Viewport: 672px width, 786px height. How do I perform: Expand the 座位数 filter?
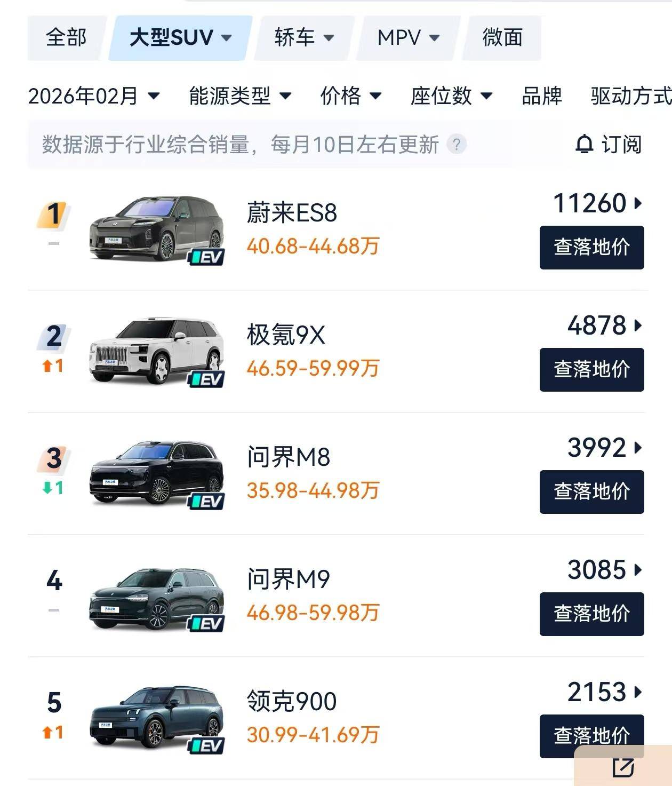point(451,96)
